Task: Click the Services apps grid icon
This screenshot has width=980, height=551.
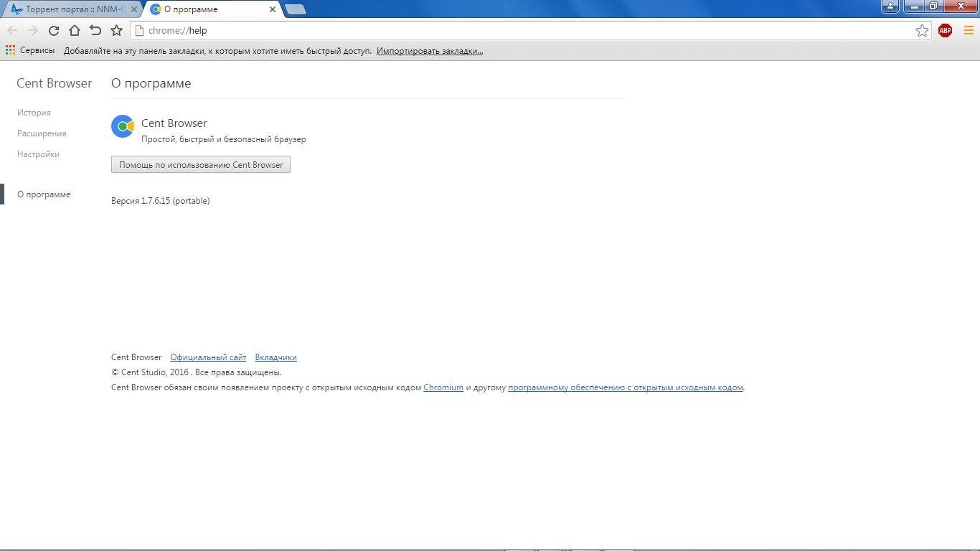Action: point(10,50)
